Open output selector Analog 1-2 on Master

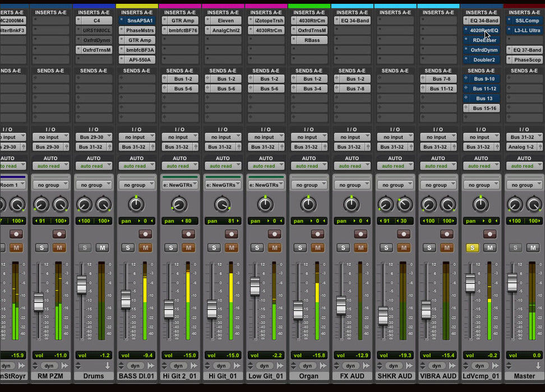pos(524,147)
